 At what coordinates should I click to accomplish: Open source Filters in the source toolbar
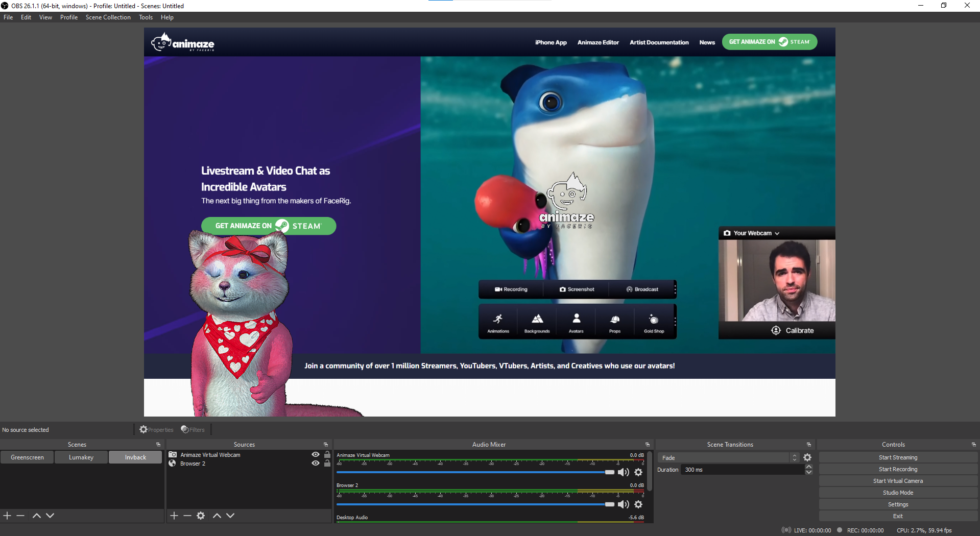[x=193, y=430]
